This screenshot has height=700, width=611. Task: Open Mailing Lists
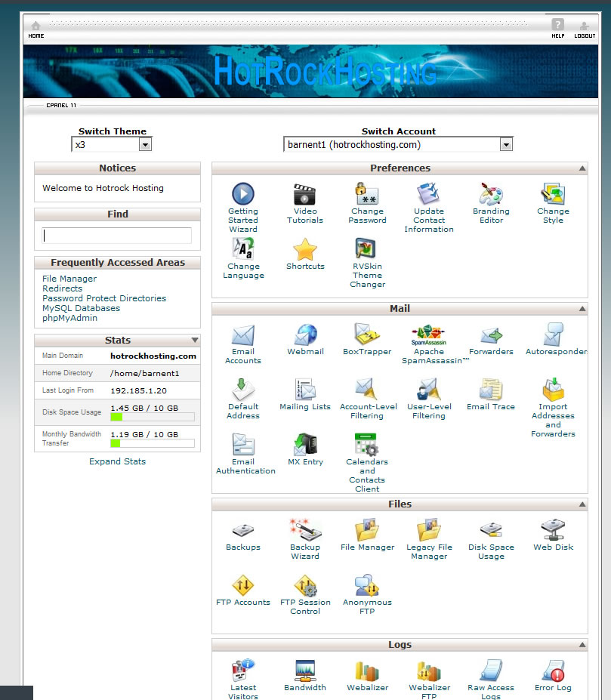coord(305,390)
